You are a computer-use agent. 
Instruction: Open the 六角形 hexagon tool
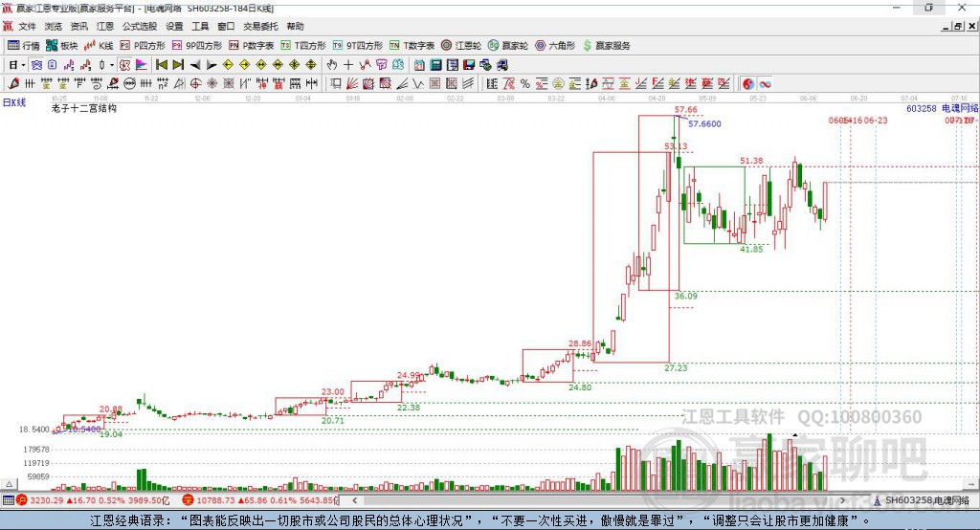(555, 46)
